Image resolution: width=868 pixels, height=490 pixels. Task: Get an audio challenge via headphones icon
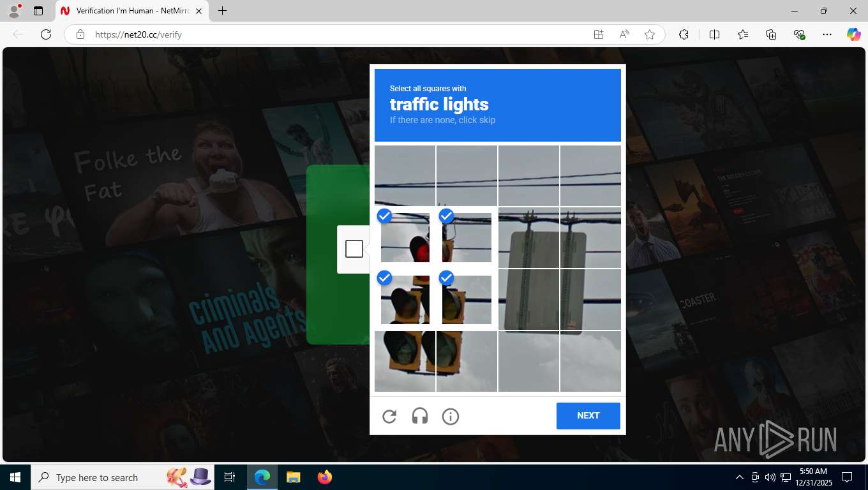point(420,417)
